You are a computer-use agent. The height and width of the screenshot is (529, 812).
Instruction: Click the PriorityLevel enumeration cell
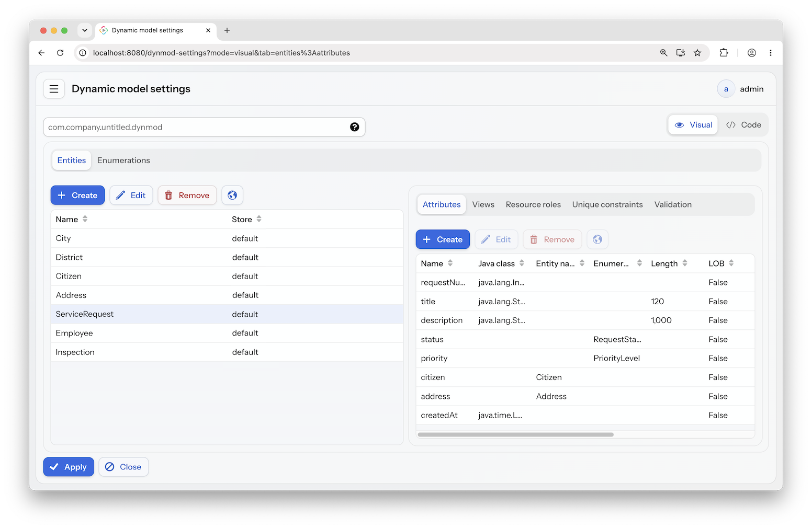point(617,358)
